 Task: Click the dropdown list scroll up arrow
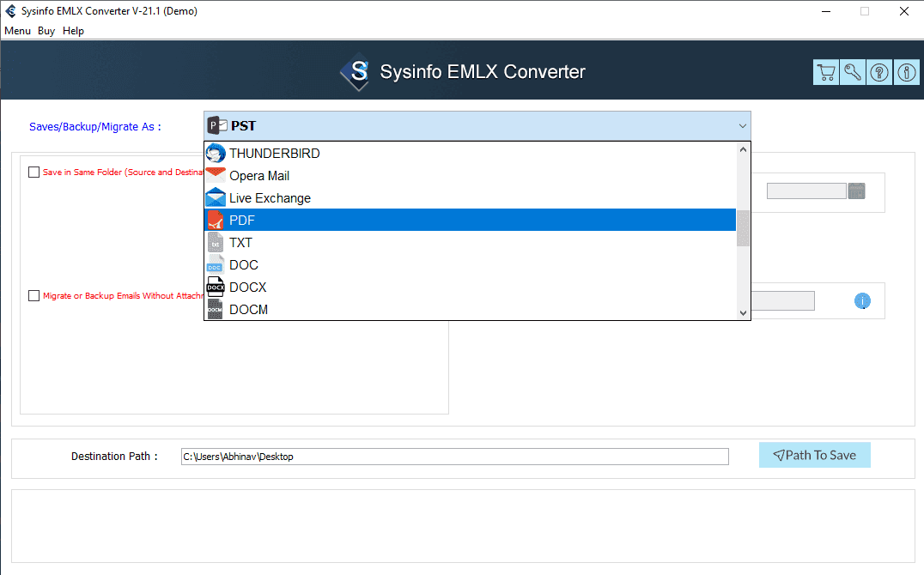coord(743,149)
